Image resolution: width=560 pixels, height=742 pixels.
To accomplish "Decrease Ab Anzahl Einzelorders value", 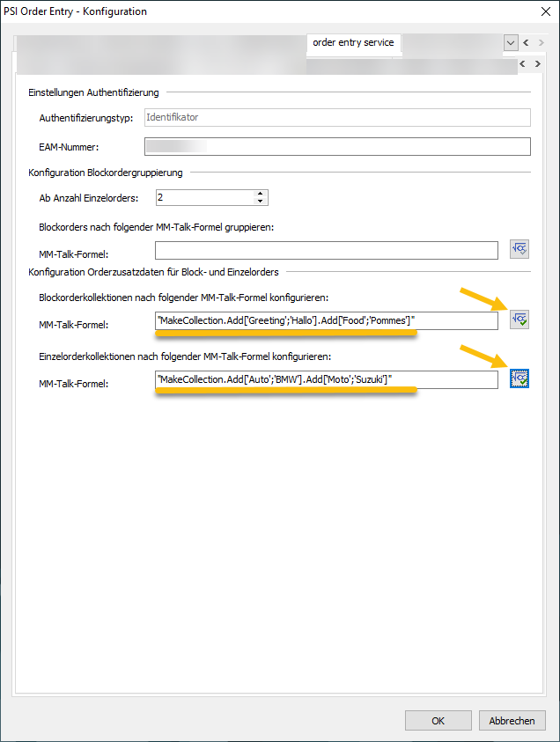I will [260, 202].
